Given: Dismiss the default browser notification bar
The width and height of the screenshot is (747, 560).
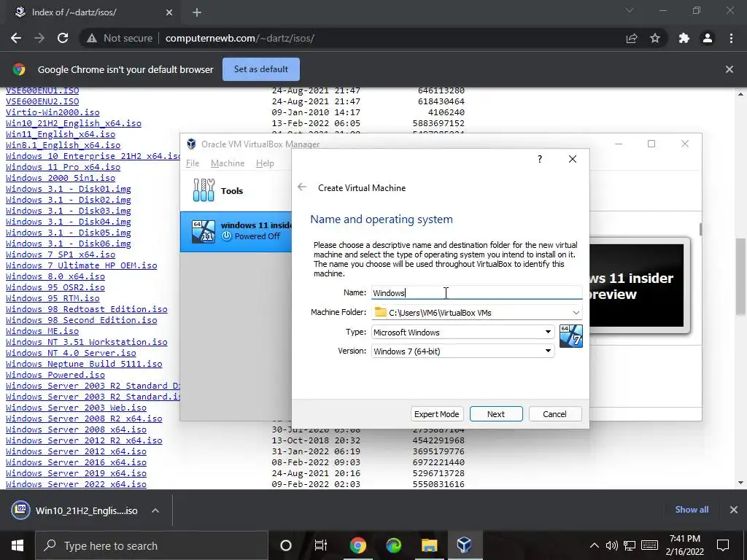Looking at the screenshot, I should click(729, 69).
